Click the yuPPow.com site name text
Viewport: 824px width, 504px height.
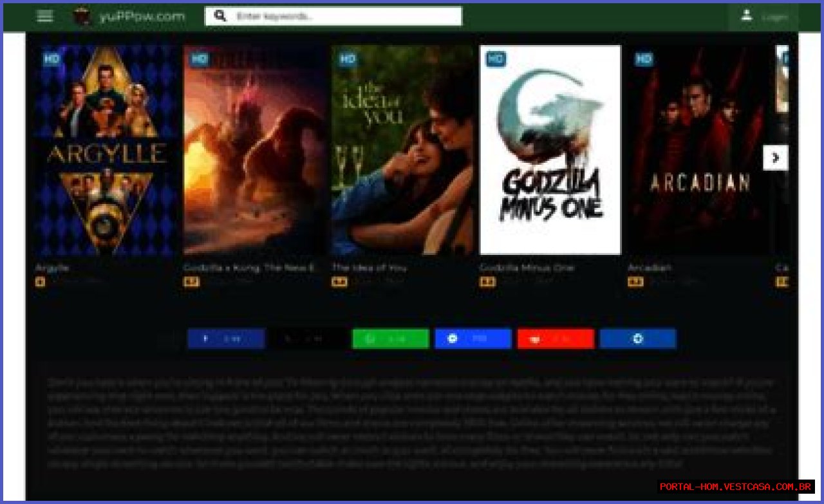[x=142, y=17]
